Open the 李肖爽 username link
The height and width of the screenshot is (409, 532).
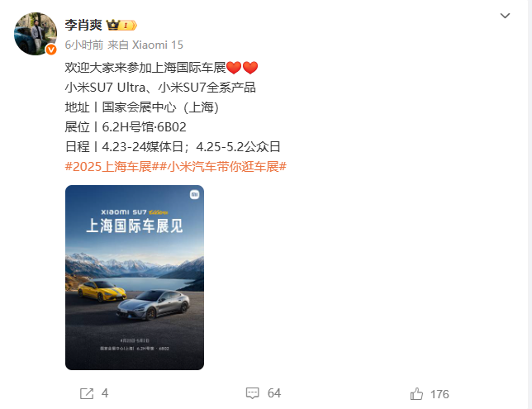(83, 25)
